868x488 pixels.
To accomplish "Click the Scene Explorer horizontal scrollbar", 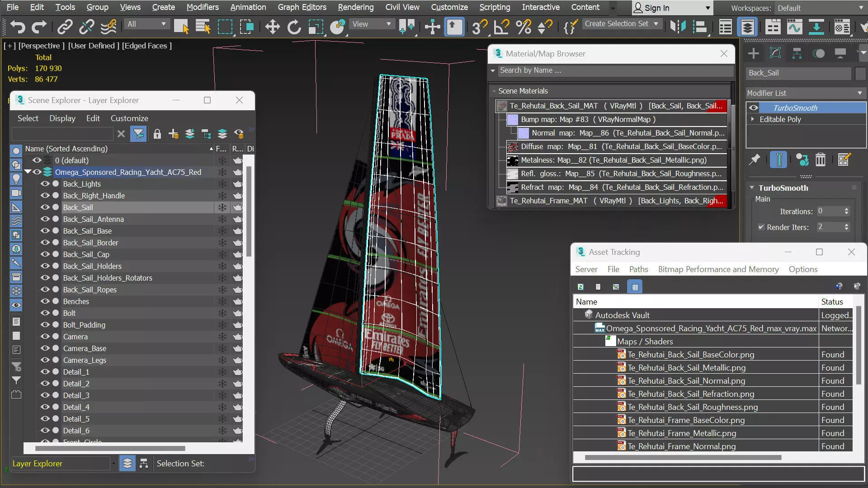I will (x=110, y=449).
